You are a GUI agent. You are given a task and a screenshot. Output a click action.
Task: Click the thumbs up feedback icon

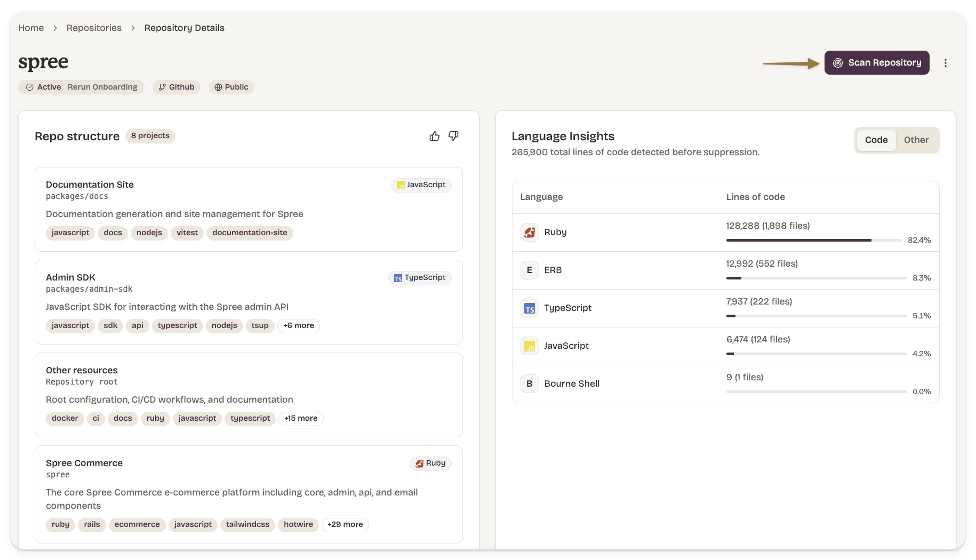pyautogui.click(x=435, y=136)
